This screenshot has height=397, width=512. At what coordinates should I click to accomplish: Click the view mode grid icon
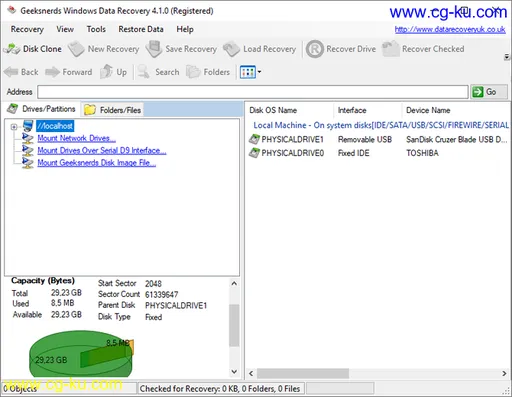248,72
